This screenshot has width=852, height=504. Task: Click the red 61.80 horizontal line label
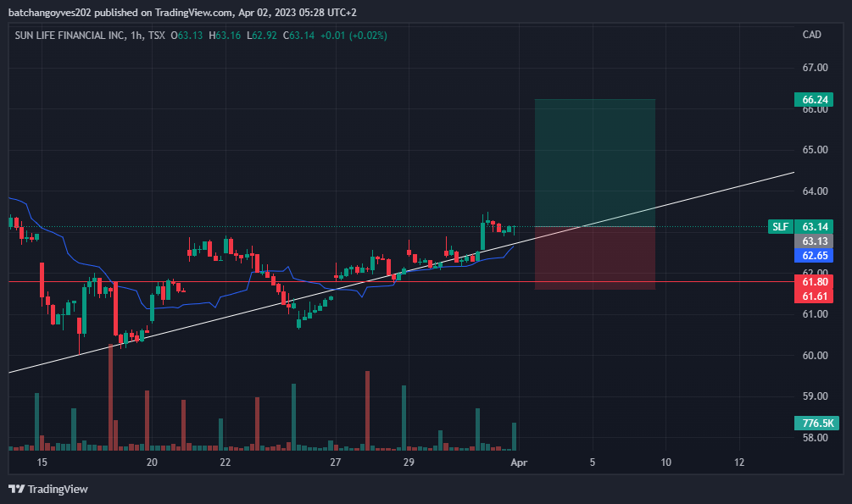813,281
